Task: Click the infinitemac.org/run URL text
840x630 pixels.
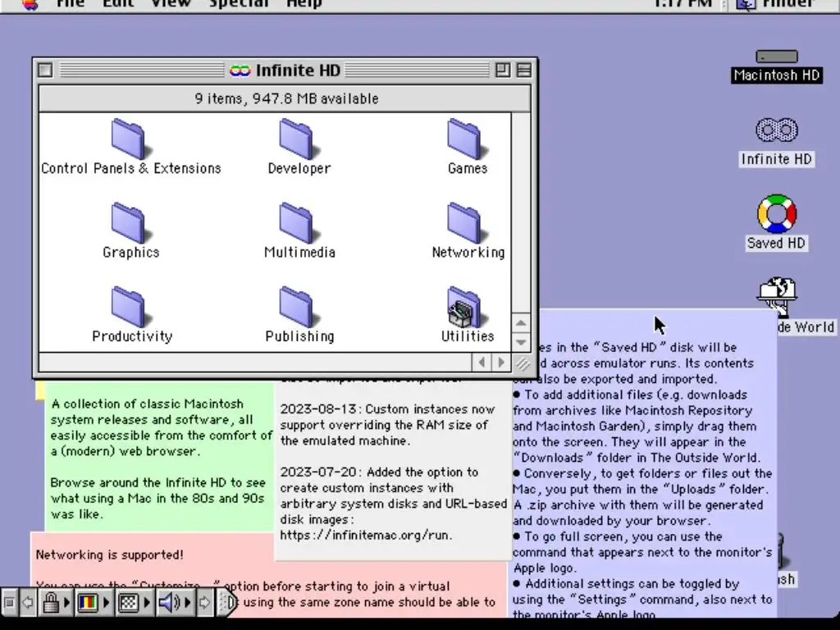Action: click(366, 535)
